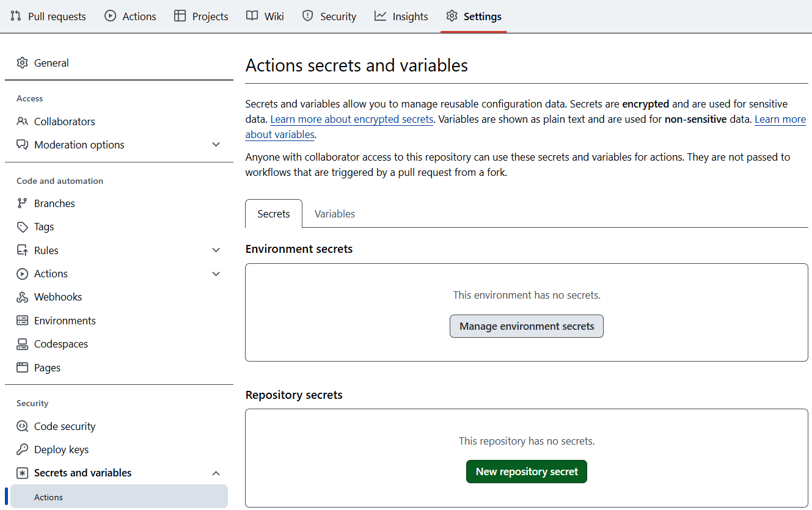
Task: Click the Pull requests icon
Action: point(16,16)
